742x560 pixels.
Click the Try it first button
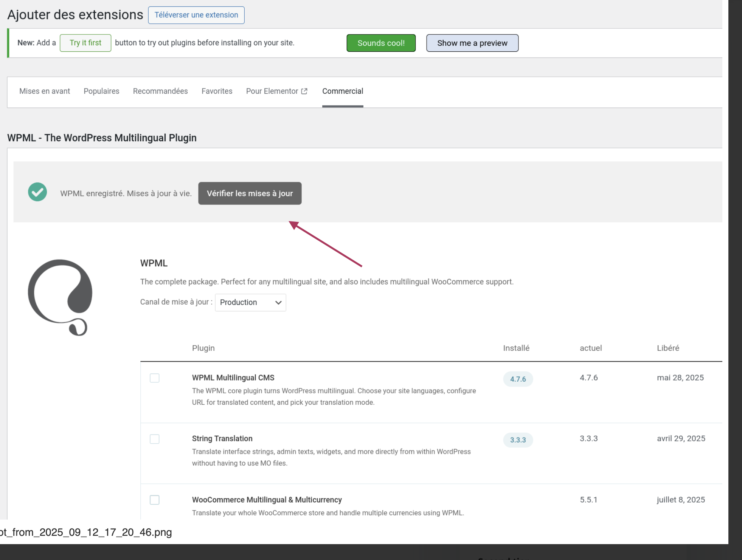click(x=85, y=43)
